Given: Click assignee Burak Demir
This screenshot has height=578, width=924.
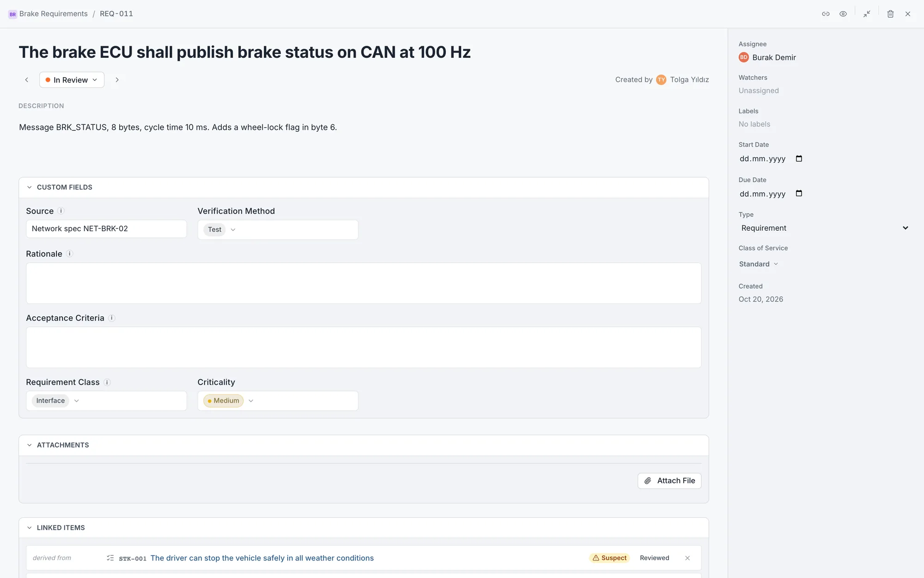Looking at the screenshot, I should click(x=767, y=57).
